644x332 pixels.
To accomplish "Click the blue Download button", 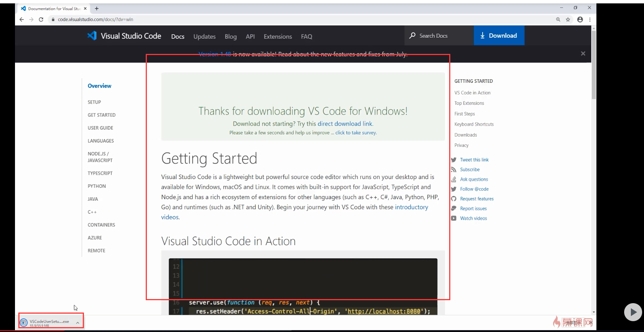I will pyautogui.click(x=499, y=36).
